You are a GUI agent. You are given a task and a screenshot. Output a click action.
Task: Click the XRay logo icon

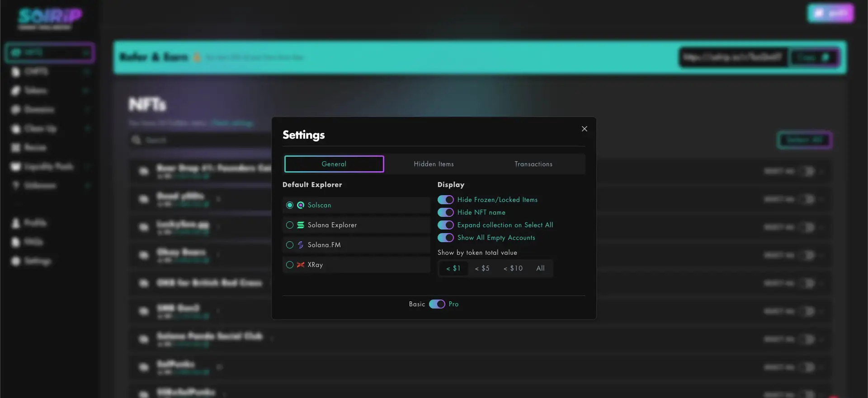tap(301, 265)
